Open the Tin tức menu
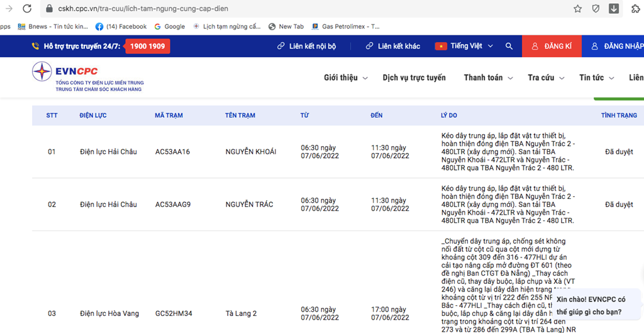The width and height of the screenshot is (644, 333). click(596, 78)
